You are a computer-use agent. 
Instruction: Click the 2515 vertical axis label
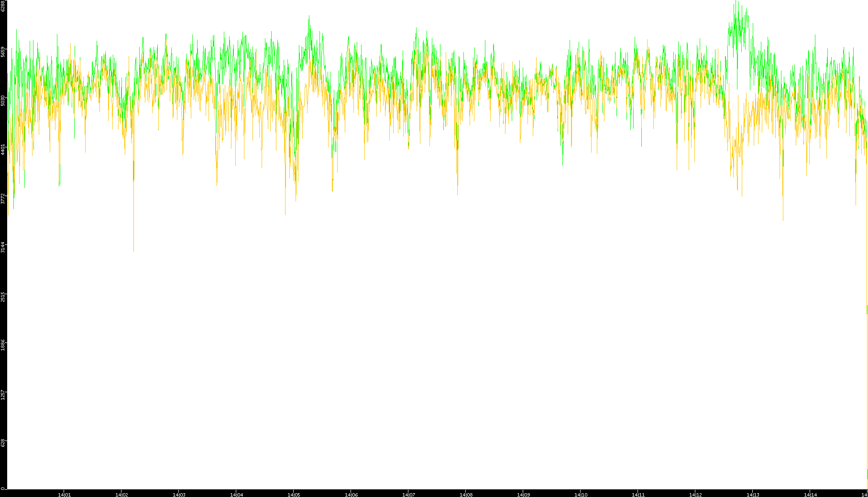3,297
